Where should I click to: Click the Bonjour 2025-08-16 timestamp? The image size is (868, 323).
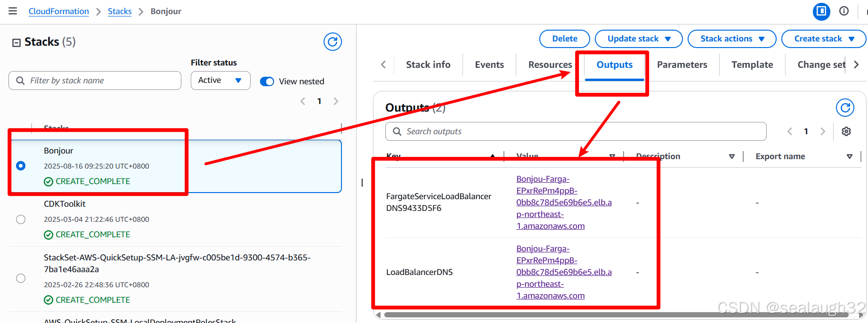[97, 166]
